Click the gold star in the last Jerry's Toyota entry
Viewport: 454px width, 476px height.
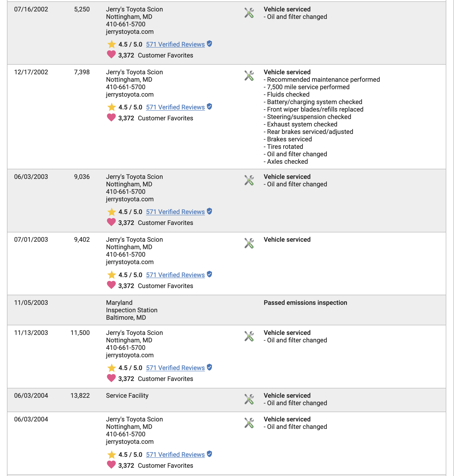pyautogui.click(x=112, y=454)
